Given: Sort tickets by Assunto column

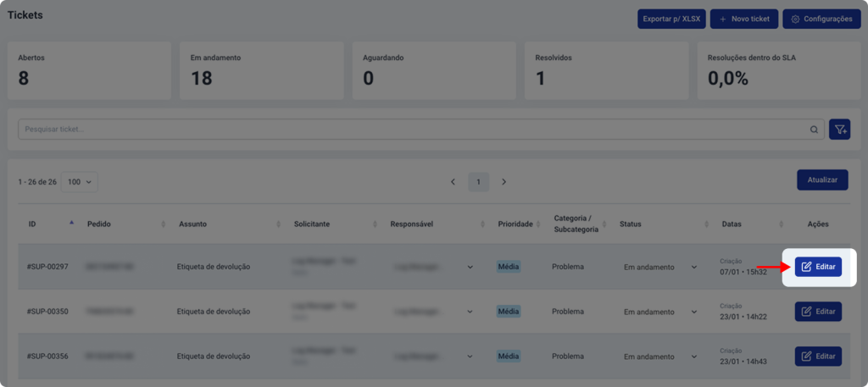Looking at the screenshot, I should tap(278, 224).
